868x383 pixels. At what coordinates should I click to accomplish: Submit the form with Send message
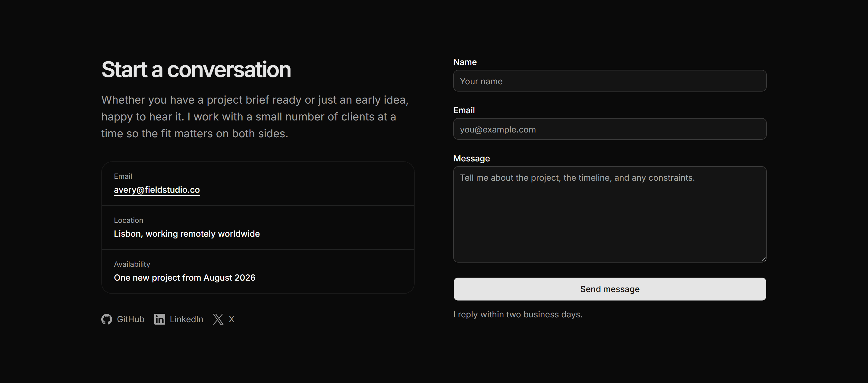tap(609, 289)
